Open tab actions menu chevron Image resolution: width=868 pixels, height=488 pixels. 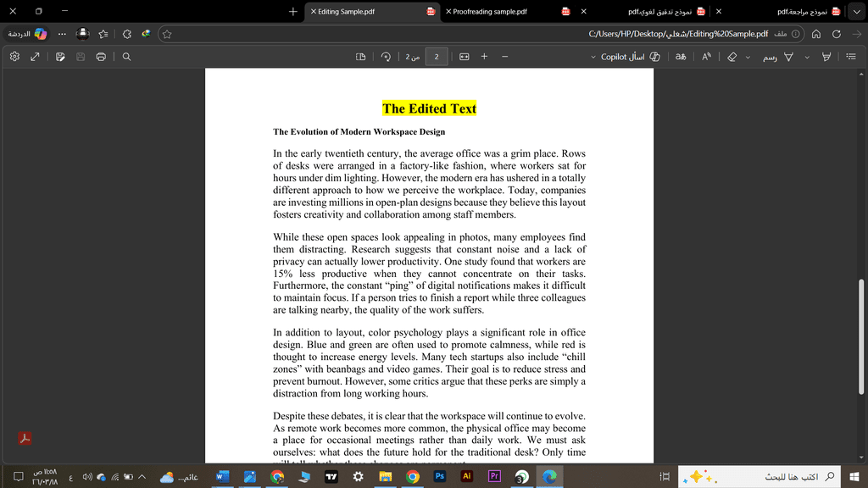click(857, 12)
